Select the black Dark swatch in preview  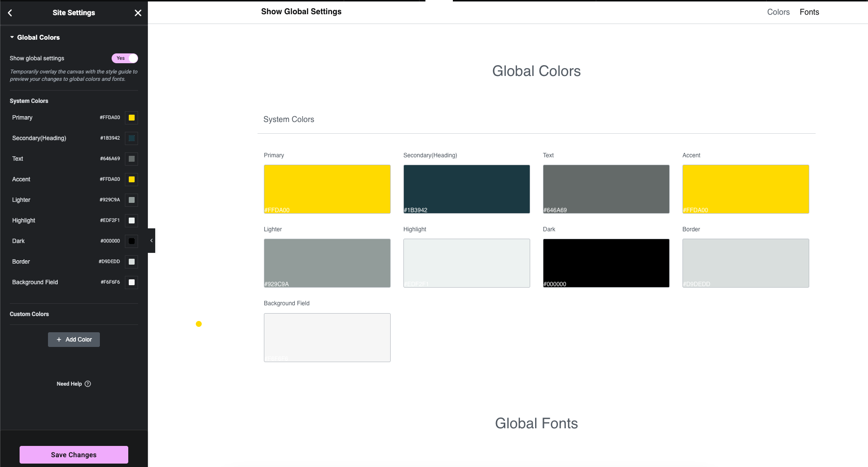(606, 263)
